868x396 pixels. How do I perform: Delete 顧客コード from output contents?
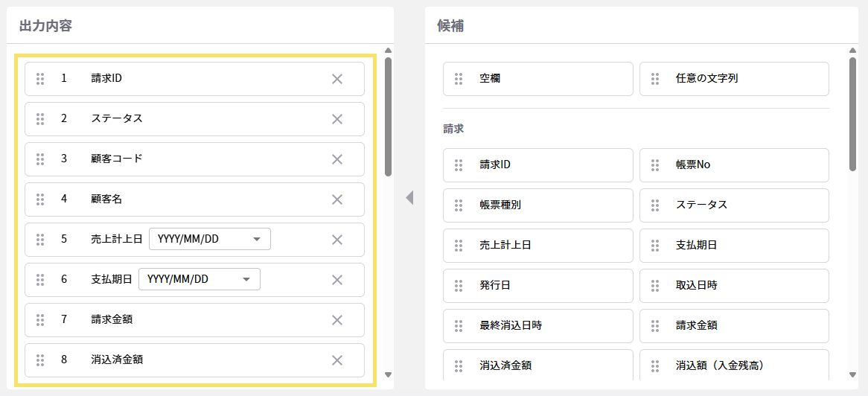[336, 159]
